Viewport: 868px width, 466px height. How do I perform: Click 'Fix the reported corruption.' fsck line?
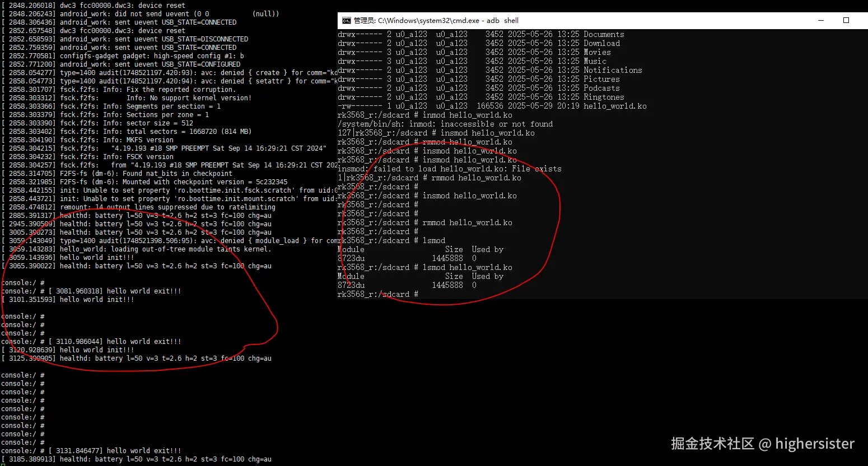coord(119,89)
